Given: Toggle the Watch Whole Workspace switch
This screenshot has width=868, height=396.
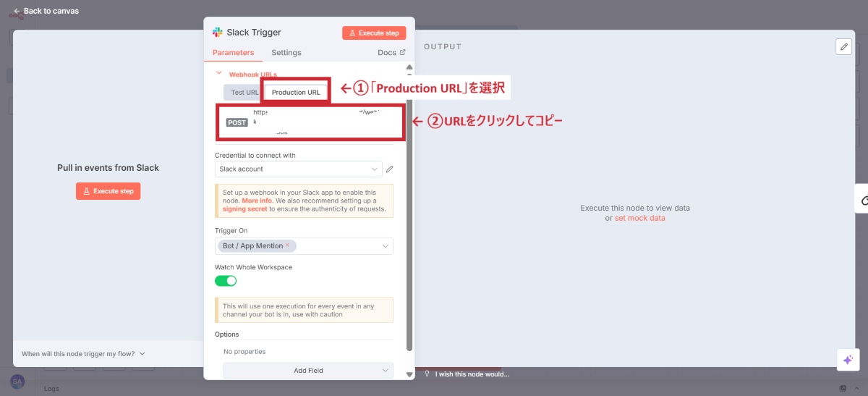Looking at the screenshot, I should (x=226, y=281).
